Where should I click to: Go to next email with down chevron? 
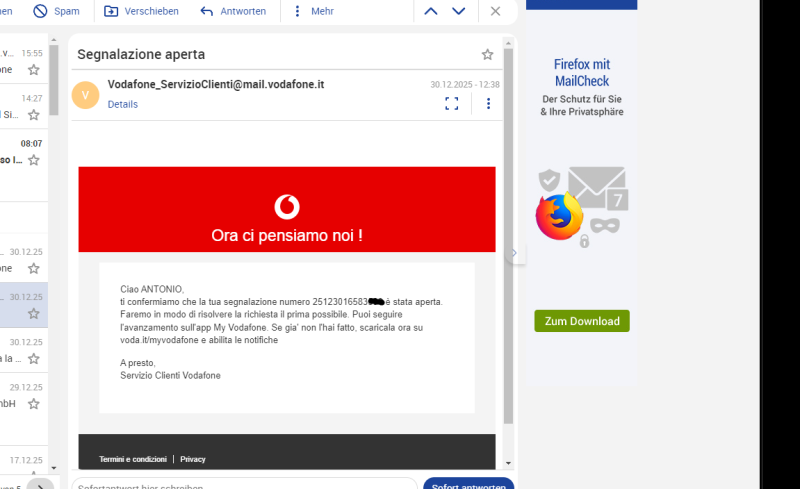[x=459, y=11]
